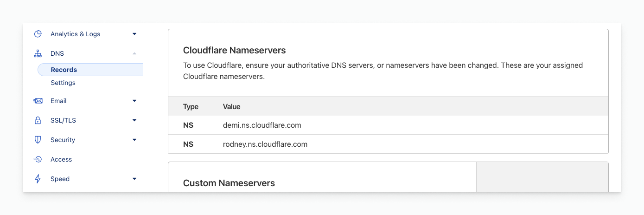Open the DNS Records page
Screen dimensions: 644x215
point(90,70)
